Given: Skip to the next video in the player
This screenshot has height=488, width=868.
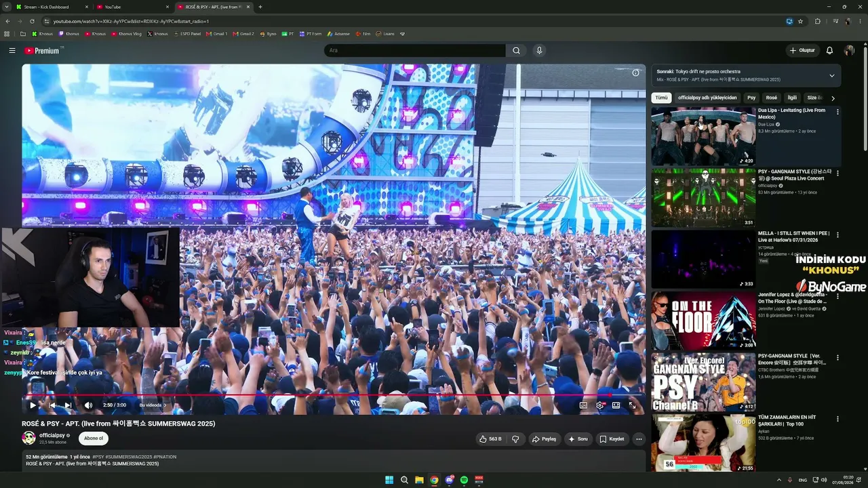Looking at the screenshot, I should [x=68, y=405].
